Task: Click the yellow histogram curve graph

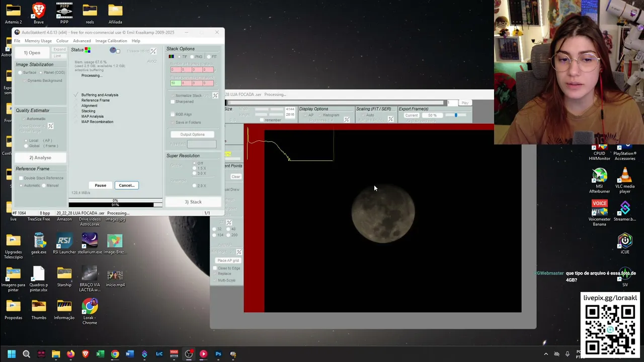Action: coord(290,145)
